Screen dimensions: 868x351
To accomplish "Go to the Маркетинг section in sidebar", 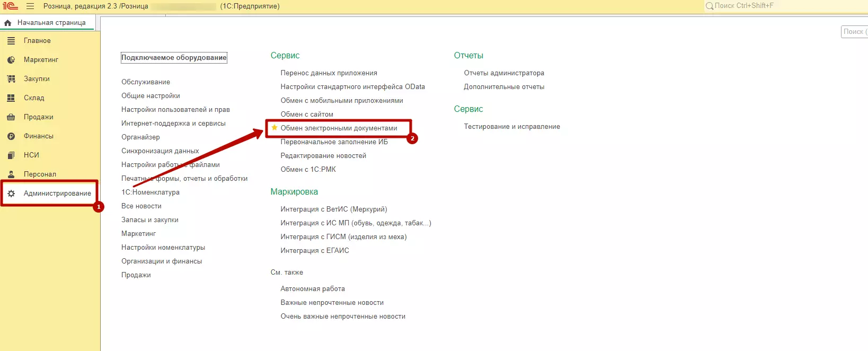I will (x=41, y=60).
